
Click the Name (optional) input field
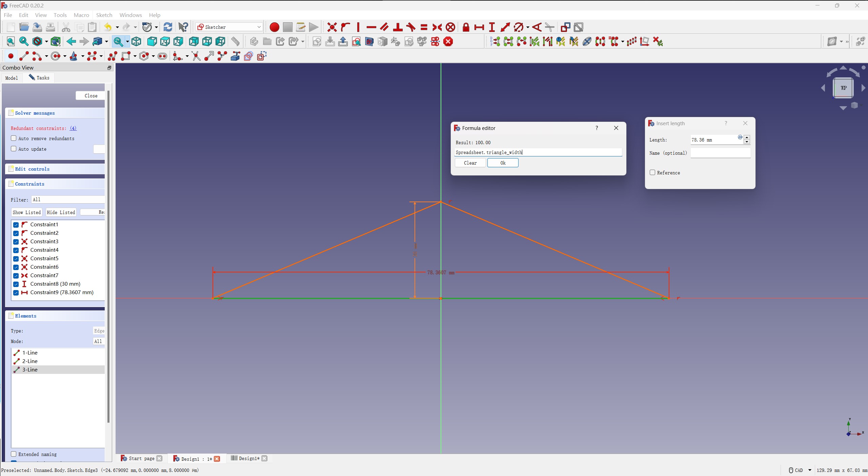(x=720, y=153)
